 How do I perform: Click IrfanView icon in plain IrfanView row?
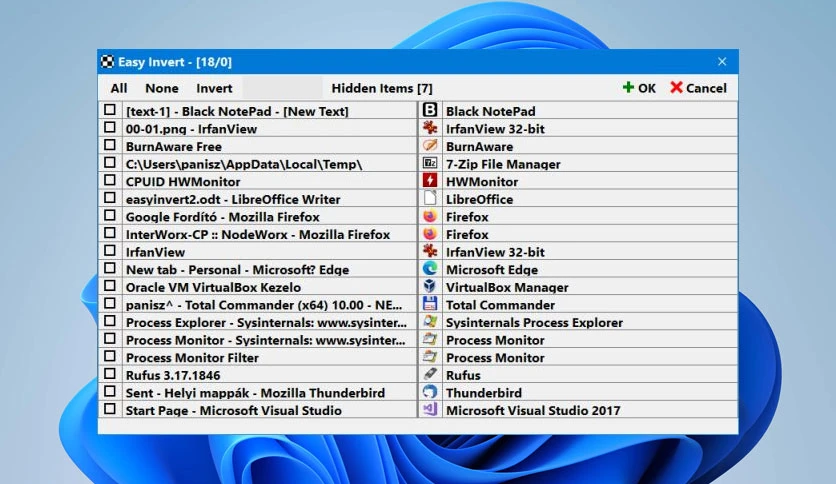(430, 251)
